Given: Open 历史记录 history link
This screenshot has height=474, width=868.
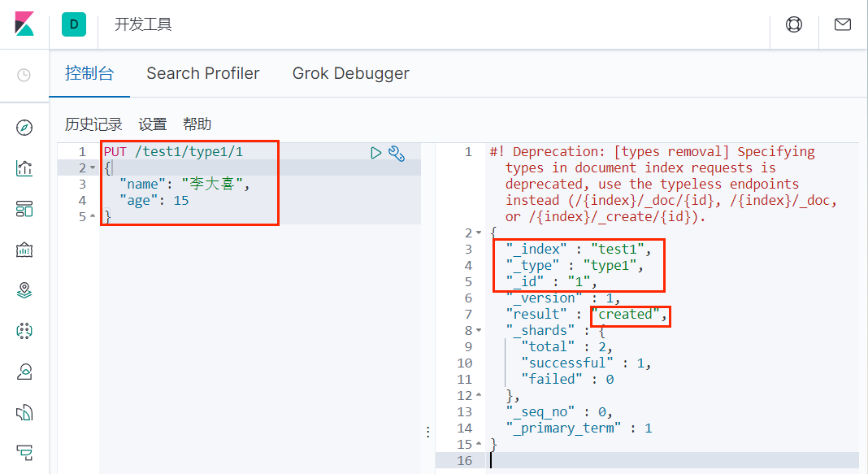Looking at the screenshot, I should [93, 124].
